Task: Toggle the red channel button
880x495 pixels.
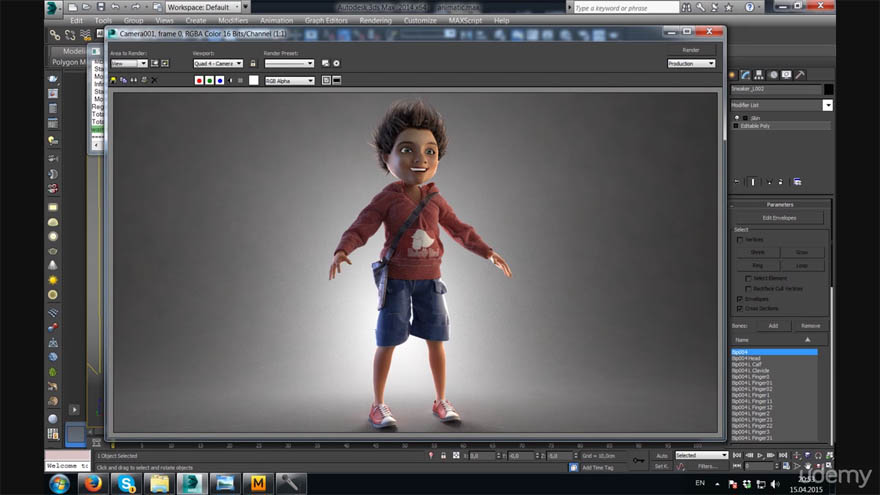Action: (x=199, y=80)
